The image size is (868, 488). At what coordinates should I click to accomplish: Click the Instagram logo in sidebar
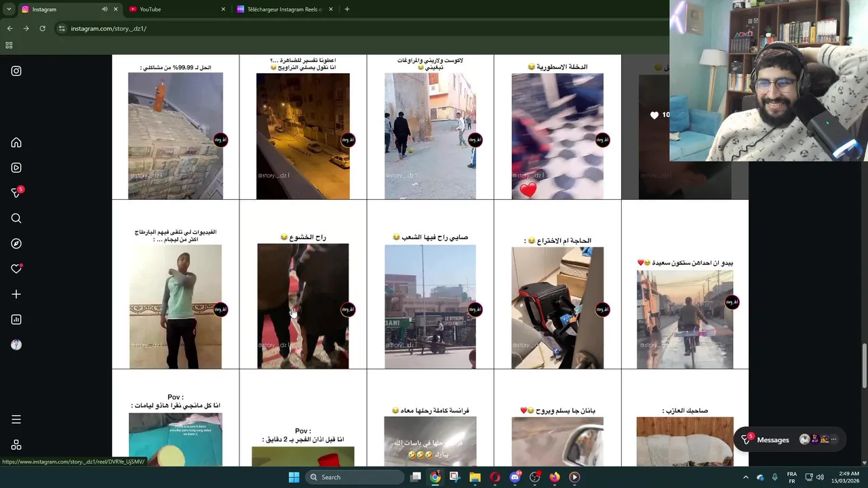coord(16,70)
